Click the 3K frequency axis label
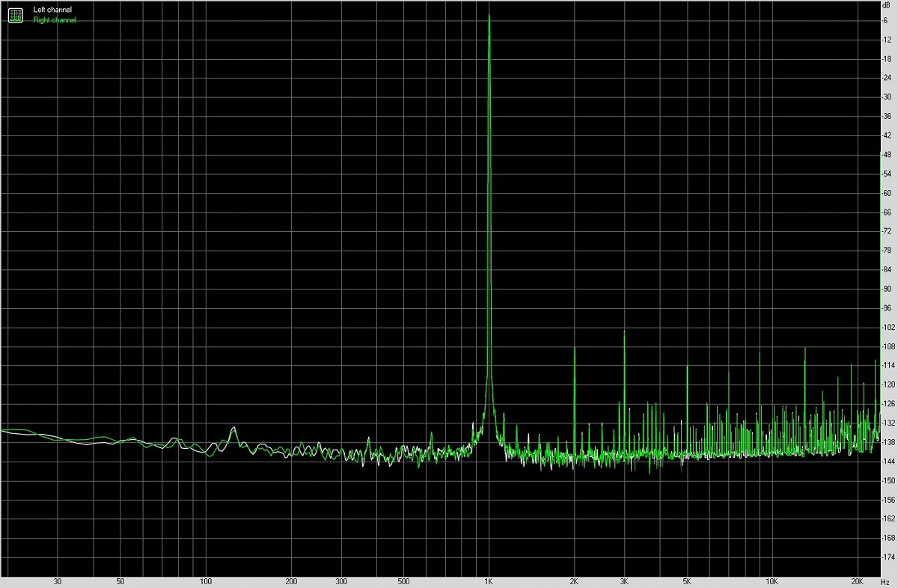This screenshot has width=898, height=588. pyautogui.click(x=624, y=581)
